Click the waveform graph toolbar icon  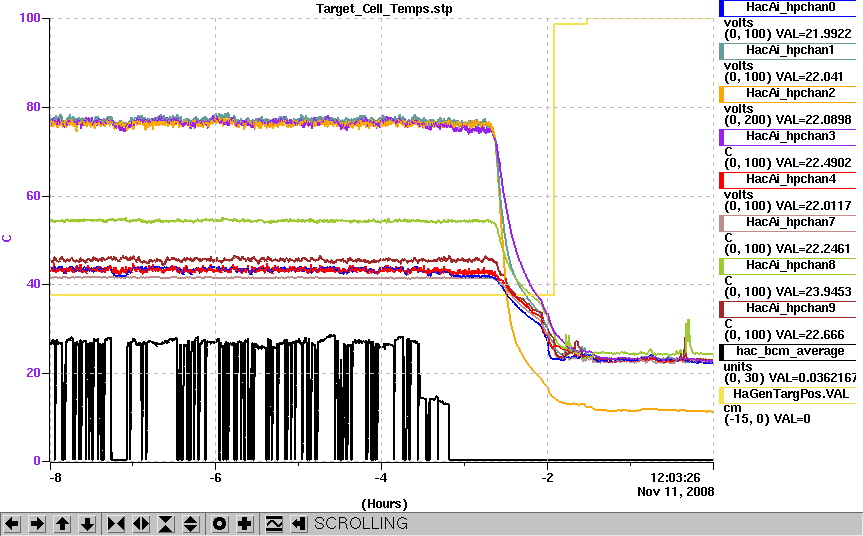(274, 523)
